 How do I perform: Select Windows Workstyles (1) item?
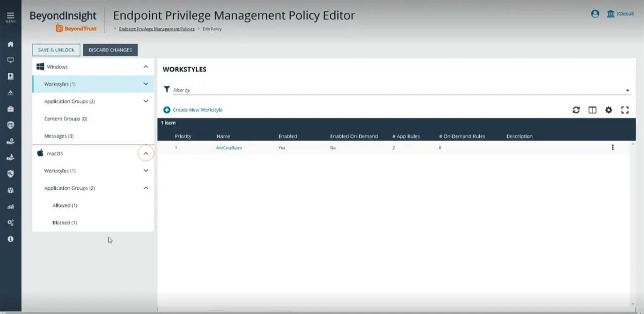coord(93,84)
